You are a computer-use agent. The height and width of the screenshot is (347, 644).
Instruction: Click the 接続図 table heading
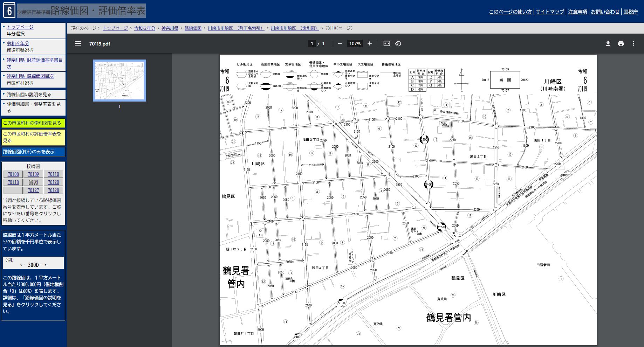(33, 166)
